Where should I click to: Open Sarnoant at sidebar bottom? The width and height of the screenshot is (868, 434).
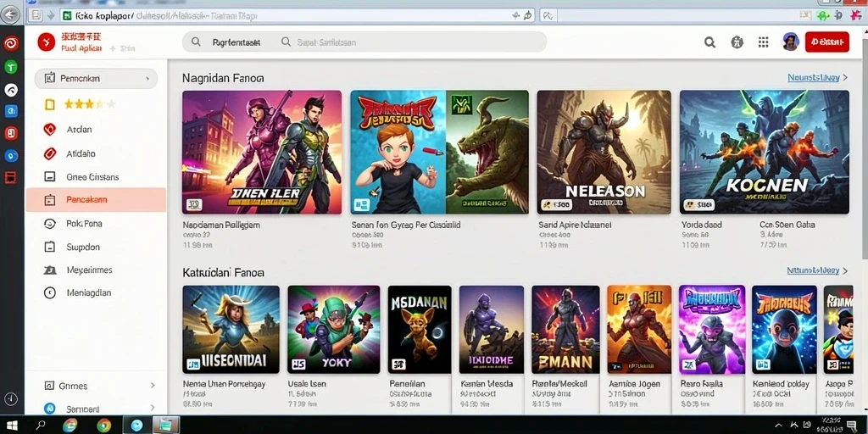point(83,409)
